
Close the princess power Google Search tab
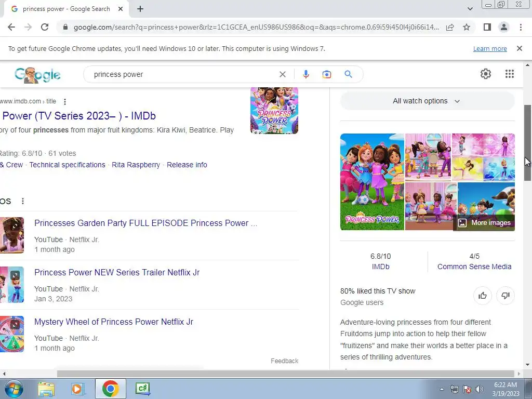pos(121,9)
